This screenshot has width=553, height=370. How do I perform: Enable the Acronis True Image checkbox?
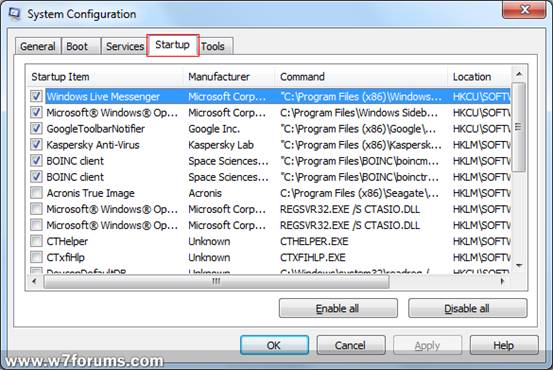click(36, 193)
